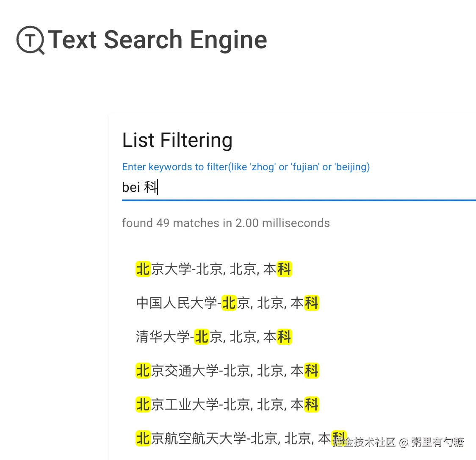This screenshot has width=476, height=460.
Task: Click the 掘金技术社区 watermark text
Action: (x=364, y=443)
